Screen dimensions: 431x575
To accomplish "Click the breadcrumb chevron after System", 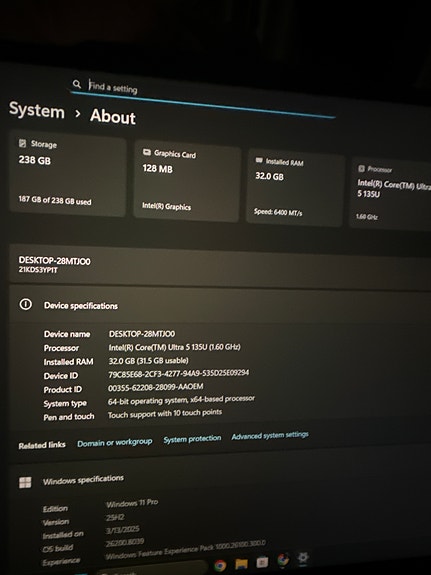I will coord(77,113).
